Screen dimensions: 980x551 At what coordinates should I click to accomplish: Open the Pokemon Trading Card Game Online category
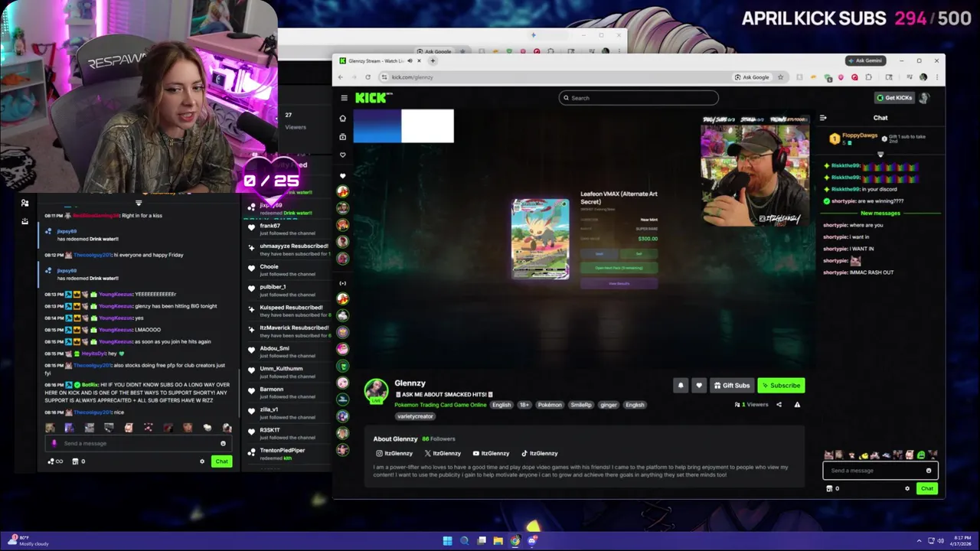[440, 405]
